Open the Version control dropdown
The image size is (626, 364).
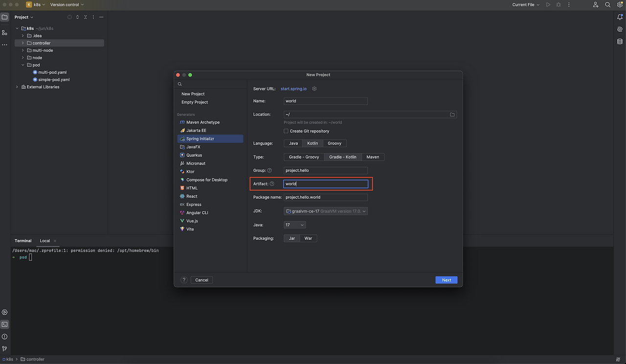(67, 4)
